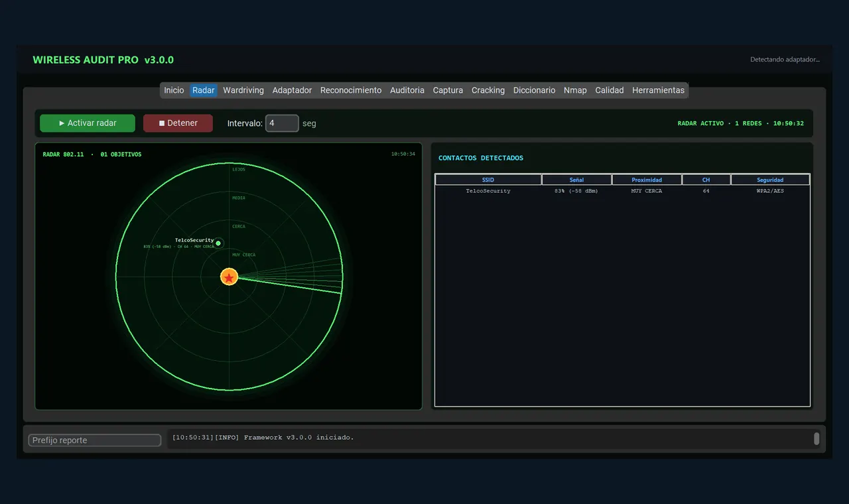Click the red star center icon on radar
849x504 pixels.
(x=229, y=277)
